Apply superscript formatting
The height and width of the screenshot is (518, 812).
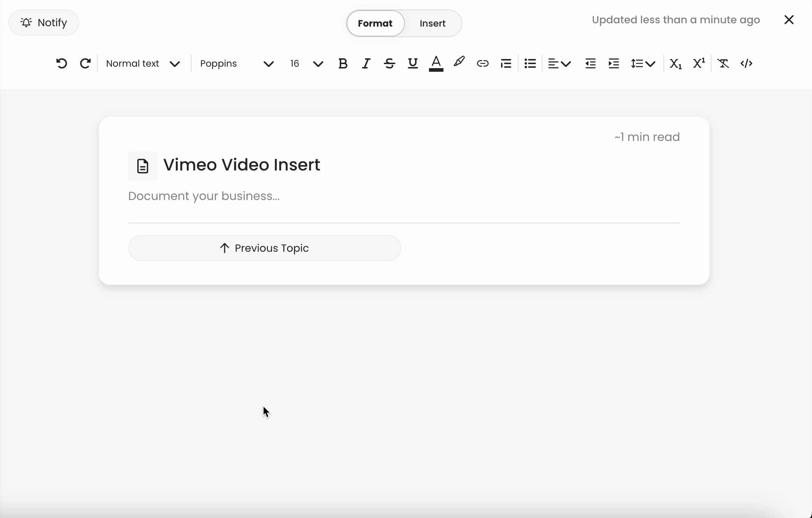tap(699, 63)
